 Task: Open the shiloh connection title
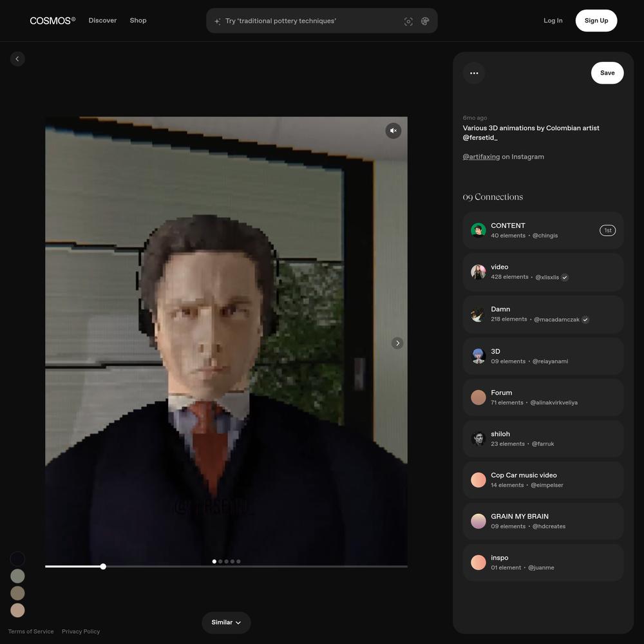point(500,433)
